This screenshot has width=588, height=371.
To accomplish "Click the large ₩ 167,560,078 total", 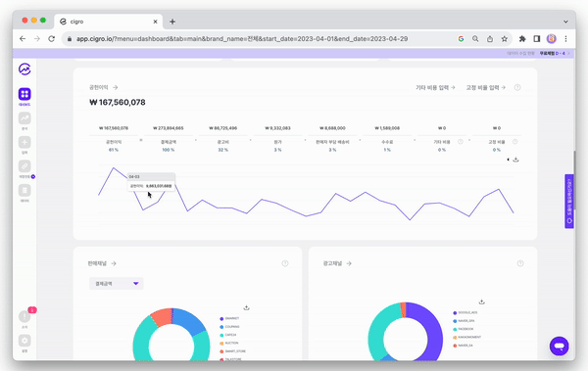I will [118, 103].
